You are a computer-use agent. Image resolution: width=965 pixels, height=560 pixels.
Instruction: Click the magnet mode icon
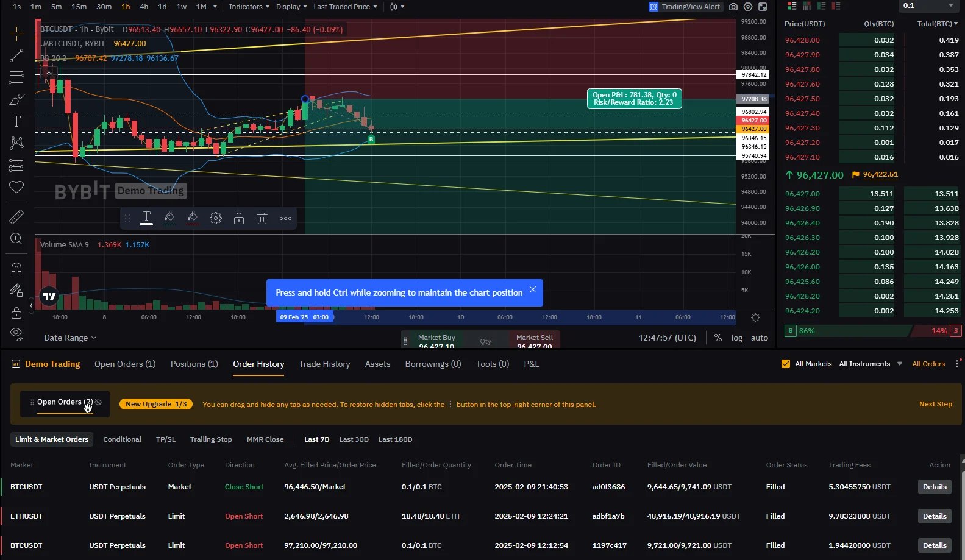click(x=16, y=269)
